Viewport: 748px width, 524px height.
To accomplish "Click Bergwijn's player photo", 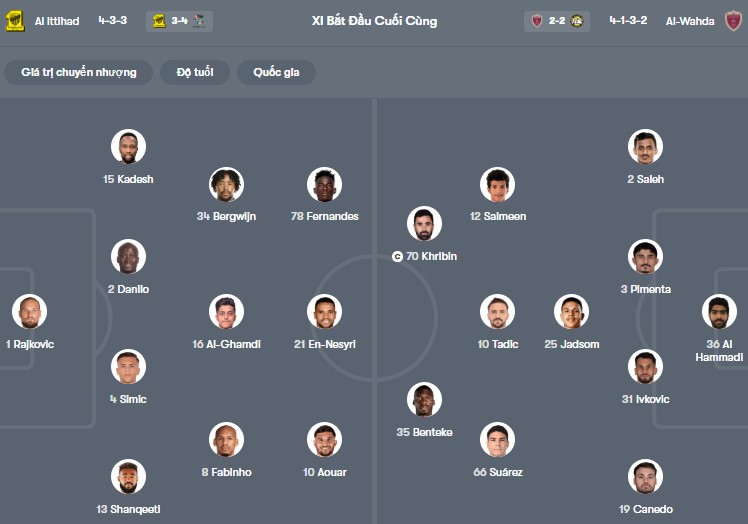I will pos(227,184).
